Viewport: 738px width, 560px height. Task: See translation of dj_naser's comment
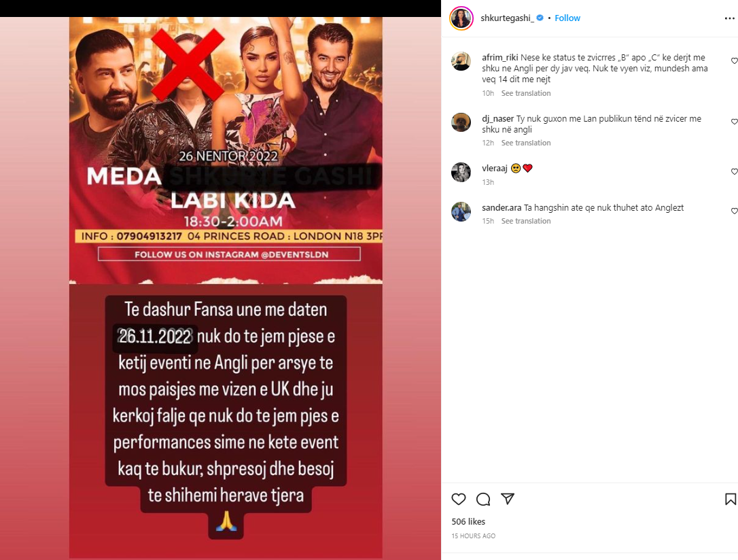(526, 143)
